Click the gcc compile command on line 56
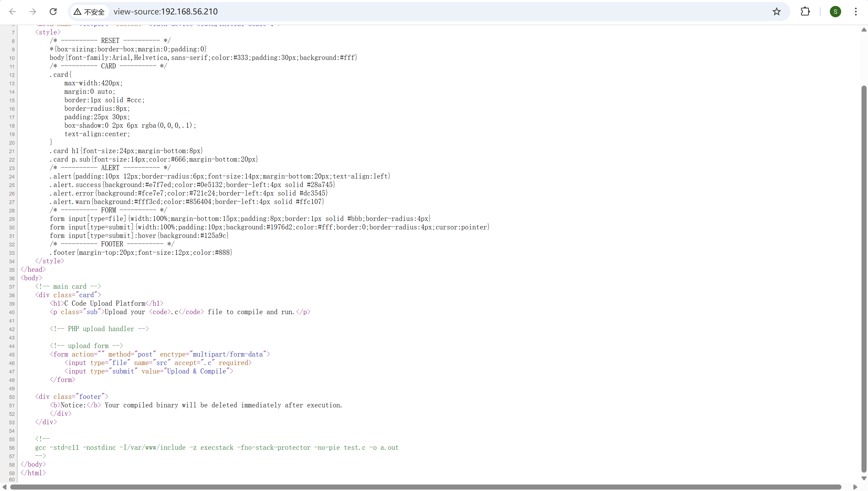This screenshot has width=868, height=491. (217, 447)
